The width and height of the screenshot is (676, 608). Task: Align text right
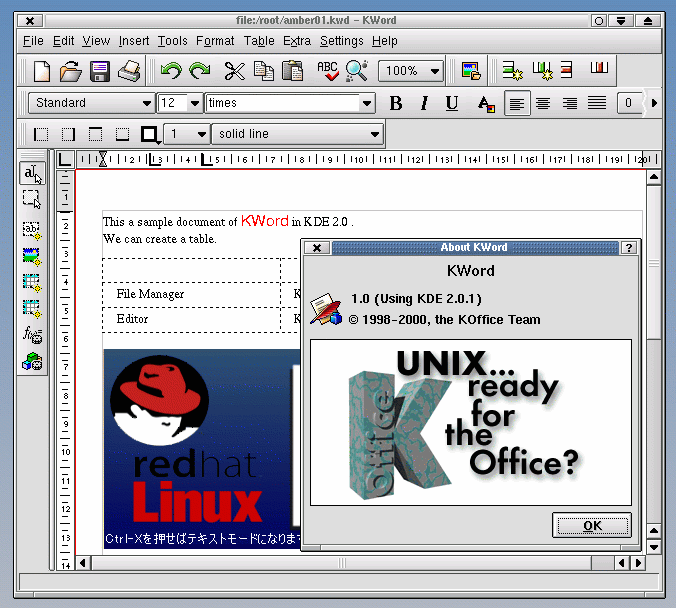click(570, 103)
